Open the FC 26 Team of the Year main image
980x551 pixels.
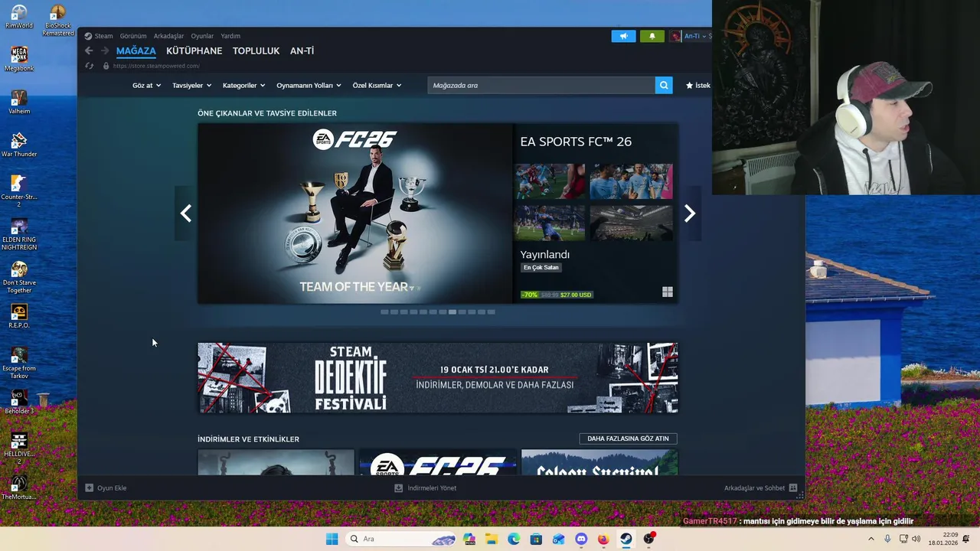click(x=355, y=214)
